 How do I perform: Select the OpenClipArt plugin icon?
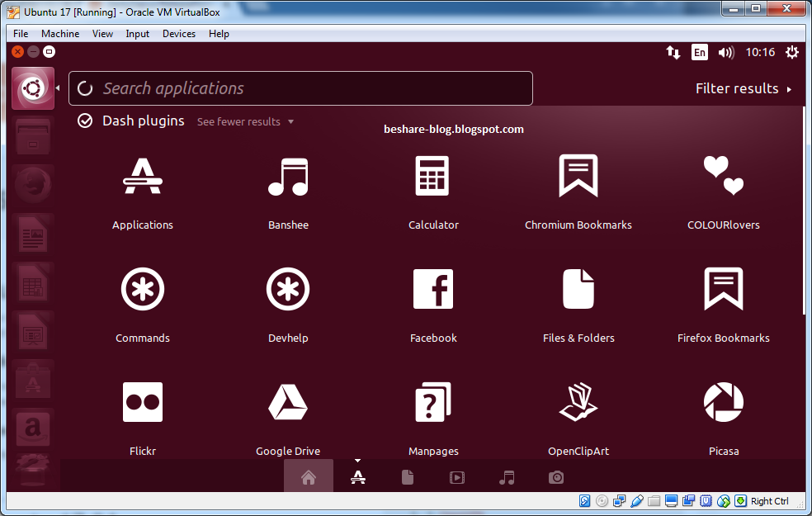click(x=578, y=402)
